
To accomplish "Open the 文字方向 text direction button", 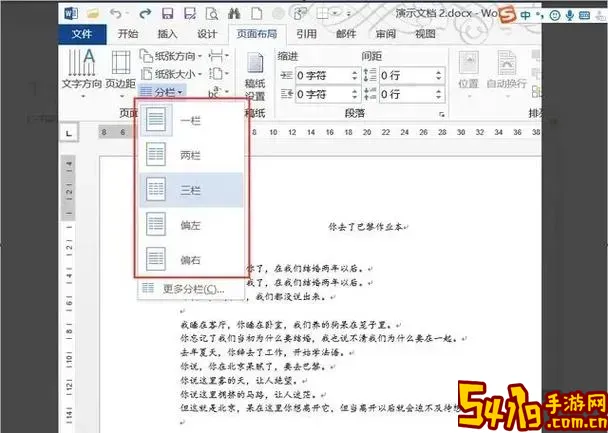I will pos(82,73).
